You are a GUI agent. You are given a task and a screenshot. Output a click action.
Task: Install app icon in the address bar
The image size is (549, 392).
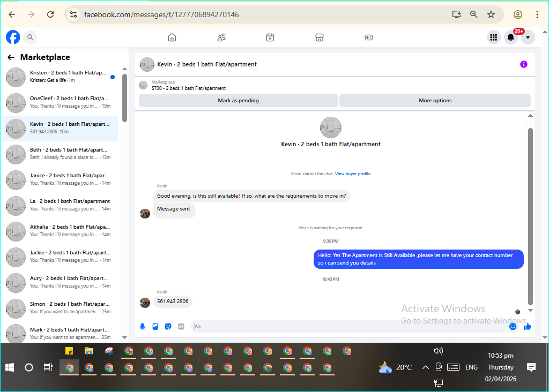457,14
